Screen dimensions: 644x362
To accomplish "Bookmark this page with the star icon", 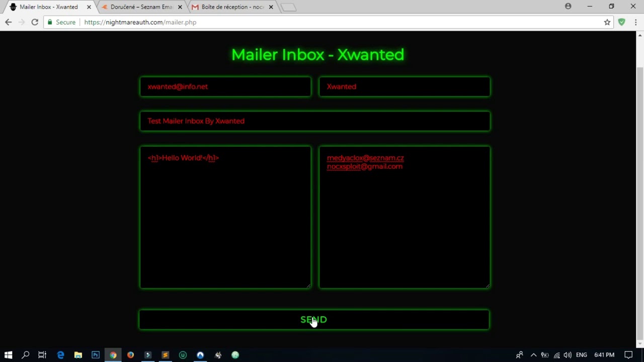I will (607, 22).
